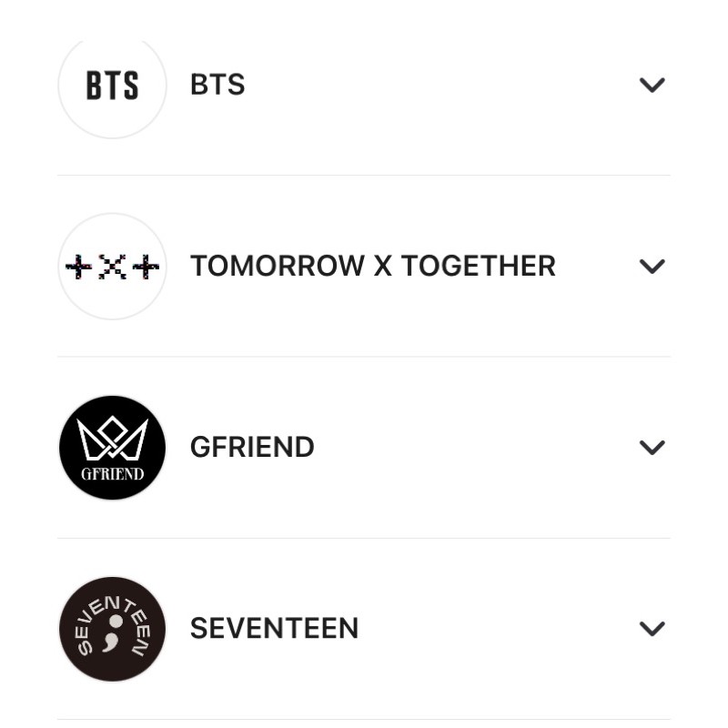Viewport: 728px width, 728px height.
Task: Click the right plus sign in the TXT logo
Action: (x=145, y=267)
